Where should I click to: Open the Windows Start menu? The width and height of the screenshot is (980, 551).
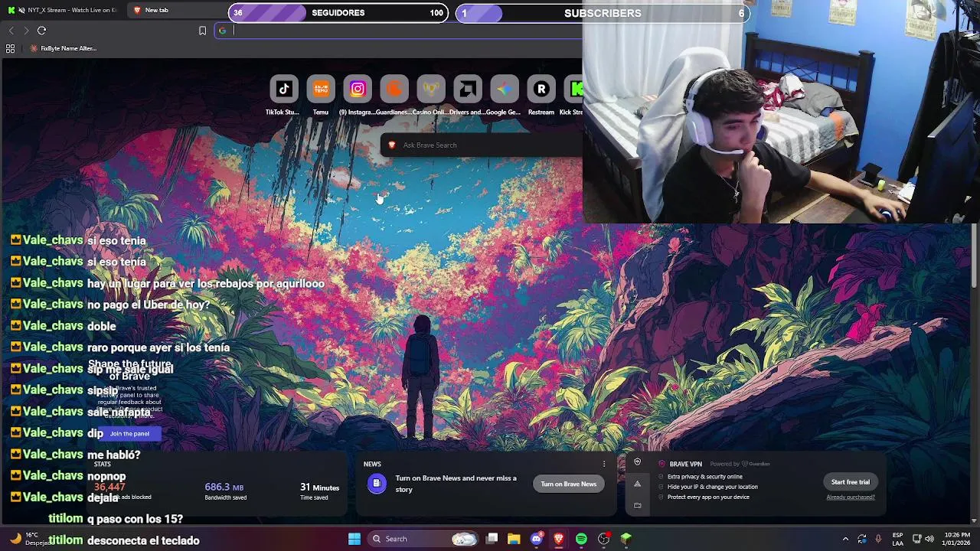[354, 539]
